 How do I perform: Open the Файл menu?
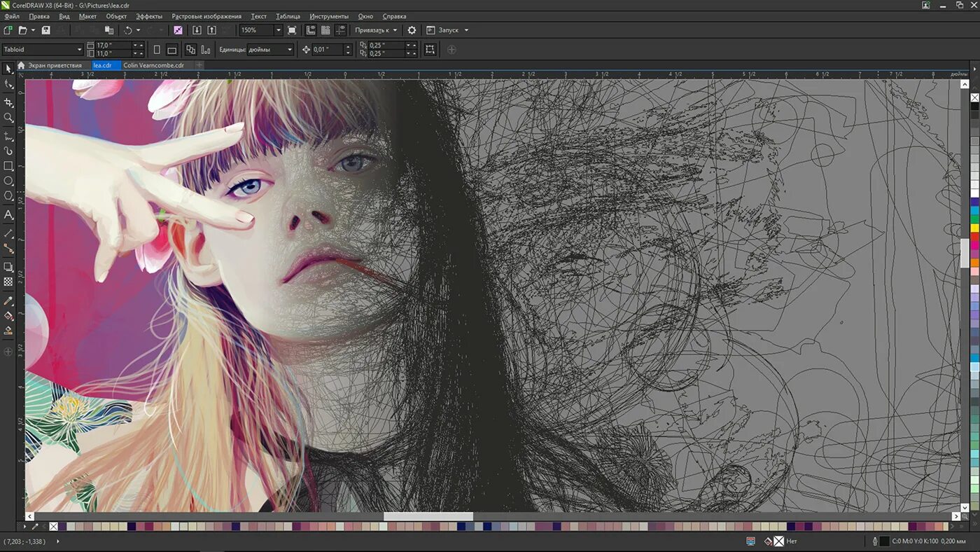pyautogui.click(x=11, y=16)
